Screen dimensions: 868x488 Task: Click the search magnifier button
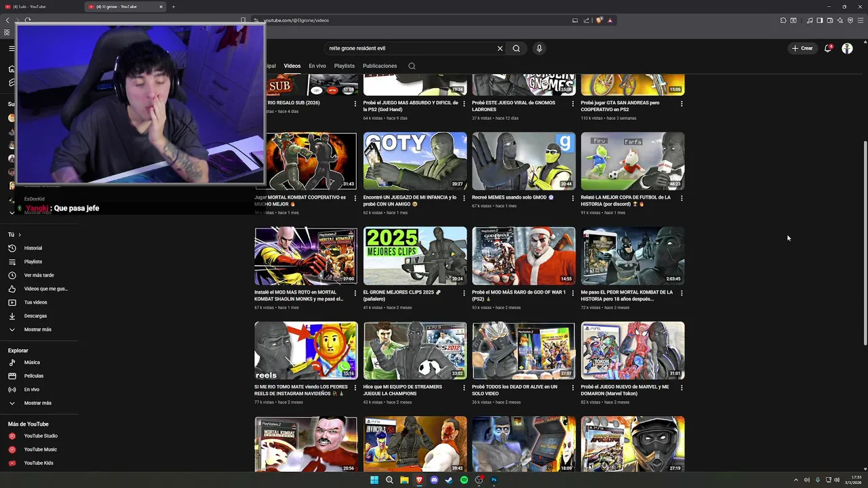point(516,48)
